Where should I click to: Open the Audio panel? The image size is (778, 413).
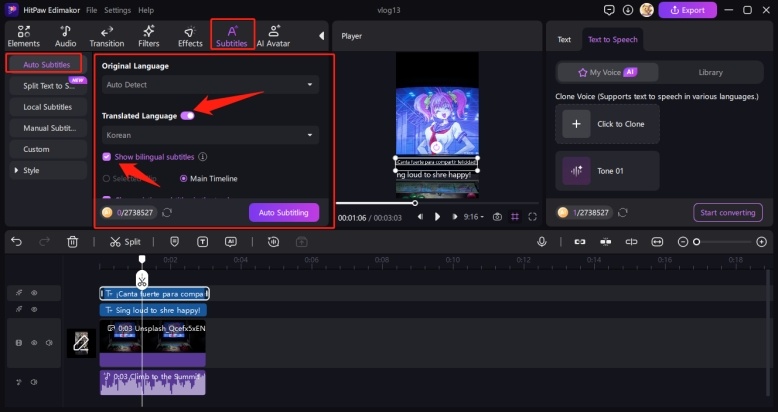(65, 36)
